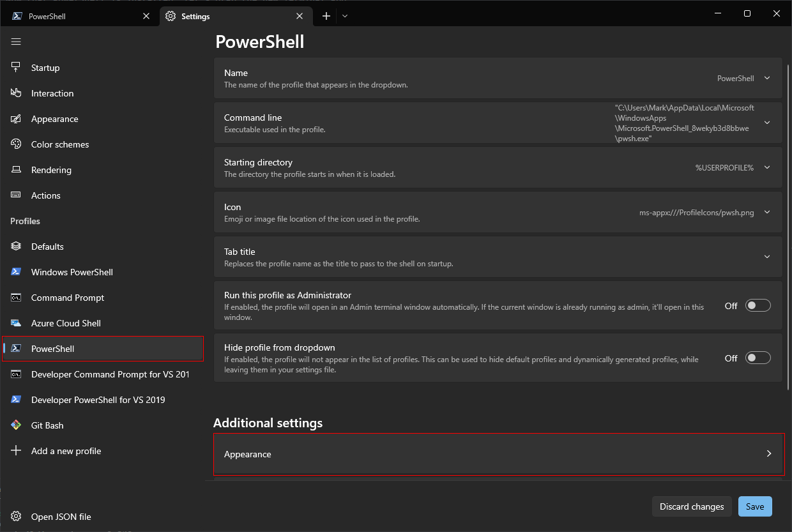Click the Run this profile as Administrator title

coord(287,295)
